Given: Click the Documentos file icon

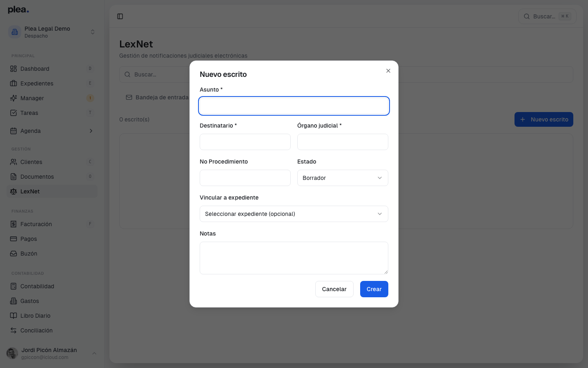Looking at the screenshot, I should pos(13,177).
